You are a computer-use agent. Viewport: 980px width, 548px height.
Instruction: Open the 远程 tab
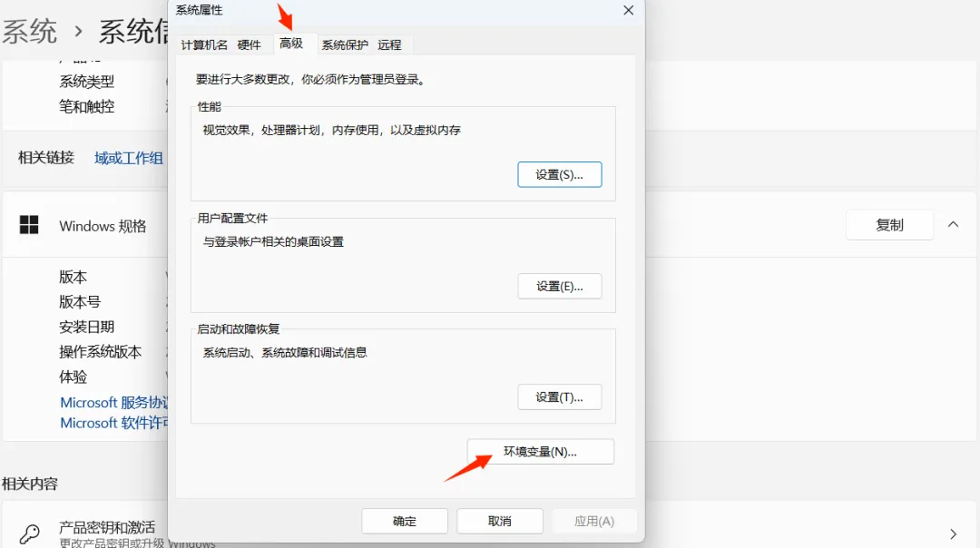pos(390,44)
